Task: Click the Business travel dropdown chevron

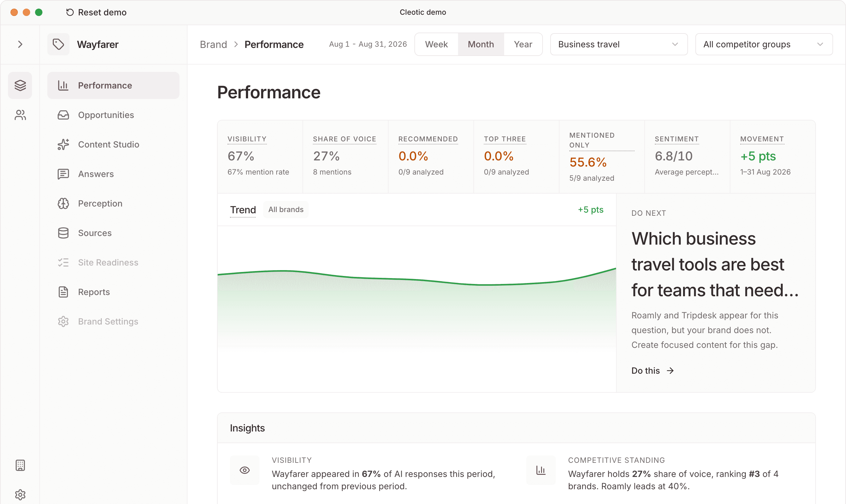Action: coord(675,44)
